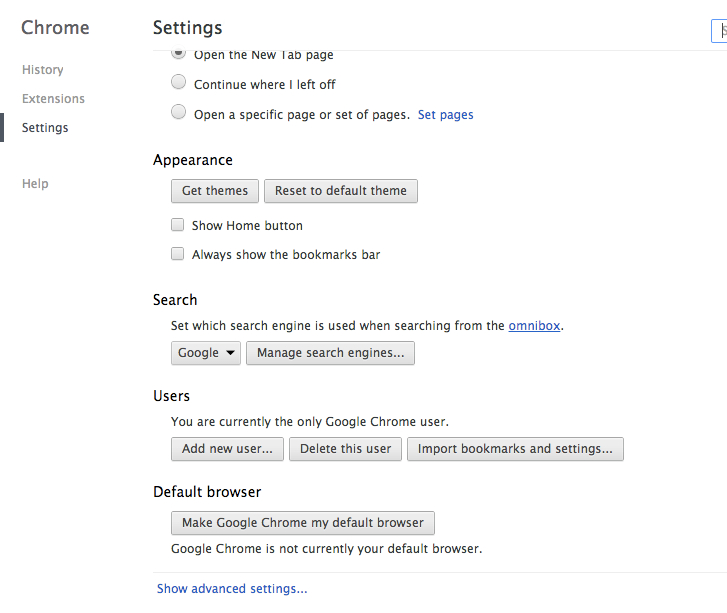Open Extensions in the sidebar
Viewport: 727px width, 613px height.
(53, 99)
